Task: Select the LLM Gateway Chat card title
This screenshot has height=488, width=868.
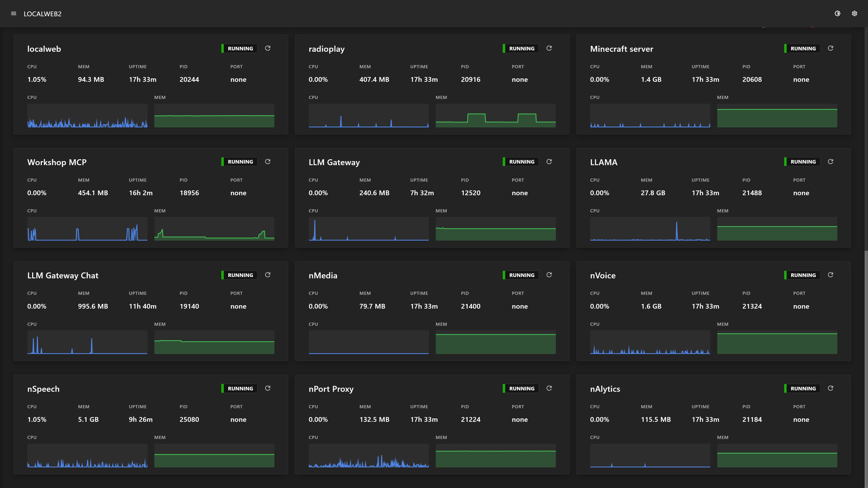Action: pyautogui.click(x=63, y=275)
